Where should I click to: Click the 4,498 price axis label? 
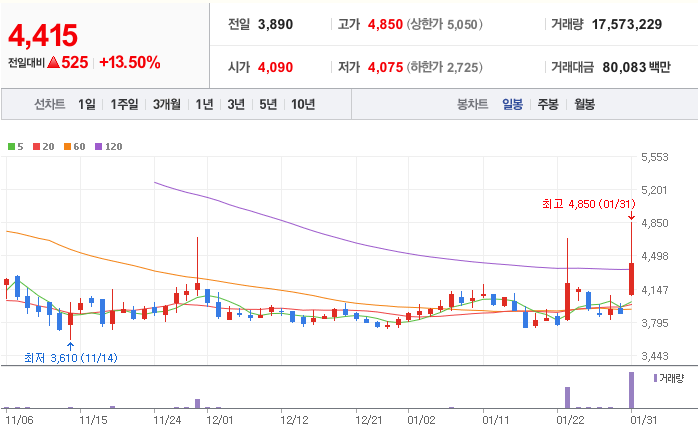(654, 256)
